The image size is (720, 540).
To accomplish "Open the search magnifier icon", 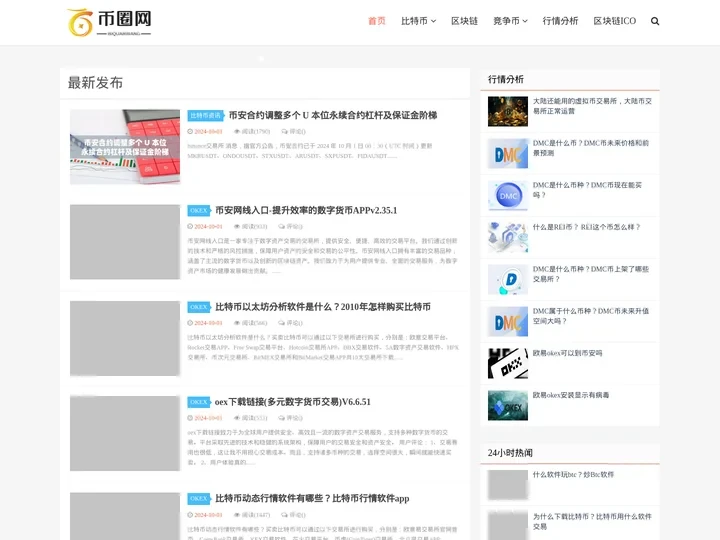I will coord(655,21).
